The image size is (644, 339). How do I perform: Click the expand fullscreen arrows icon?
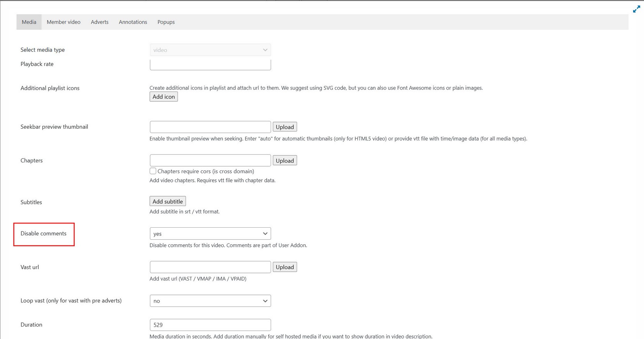pos(636,9)
